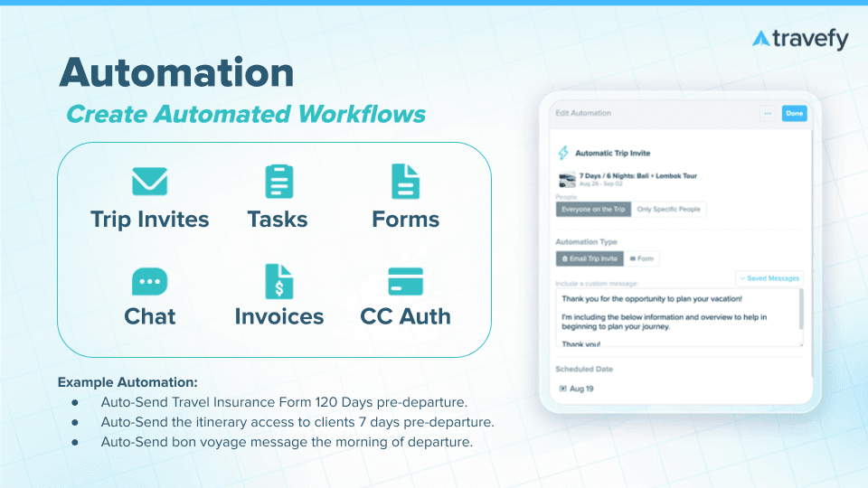Click the Done button

point(794,114)
